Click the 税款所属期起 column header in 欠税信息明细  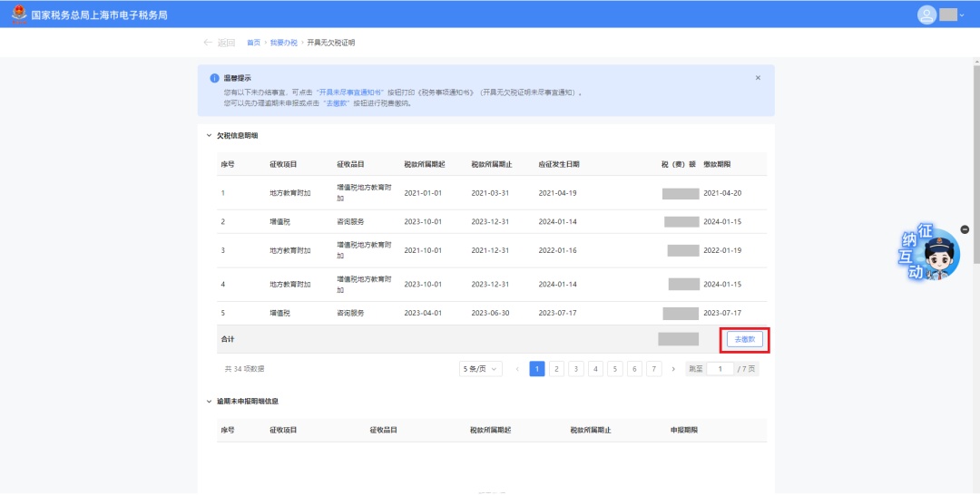pos(425,164)
